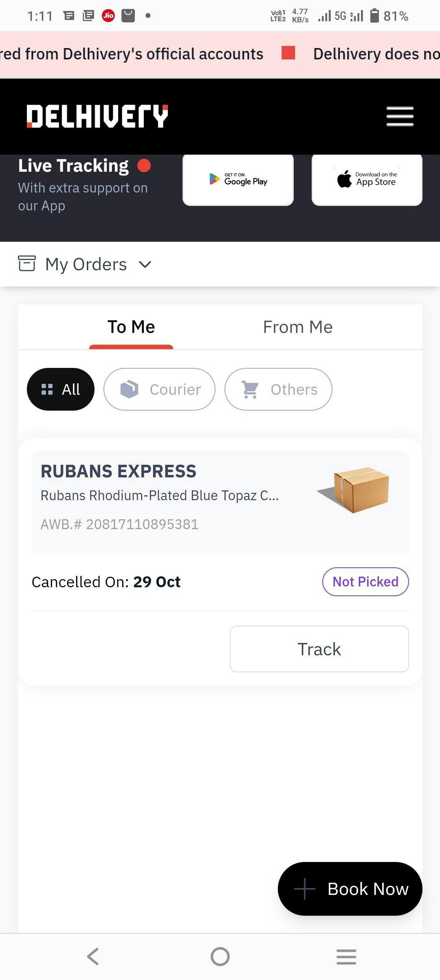Tap the My Orders archive box icon

coord(27,264)
